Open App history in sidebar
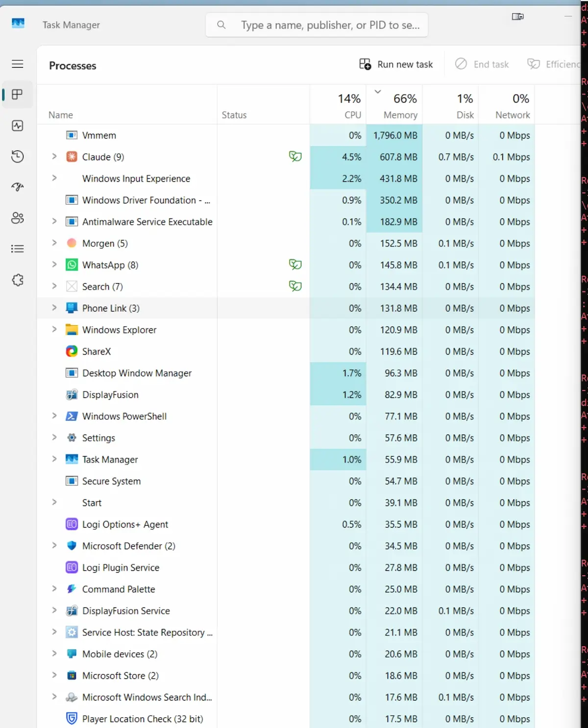 click(x=18, y=157)
